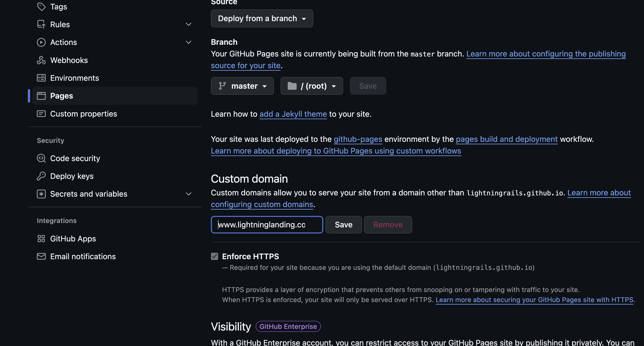Click the Webhooks icon
The width and height of the screenshot is (644, 346).
(41, 60)
